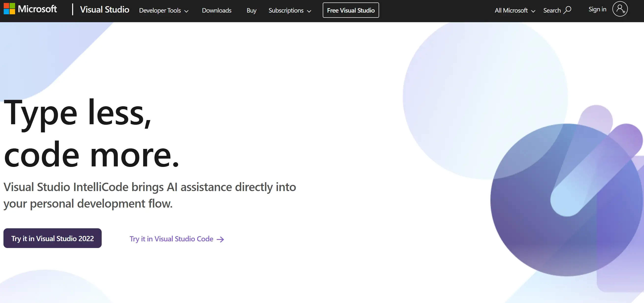
Task: Open the Visual Studio home link
Action: click(x=104, y=10)
